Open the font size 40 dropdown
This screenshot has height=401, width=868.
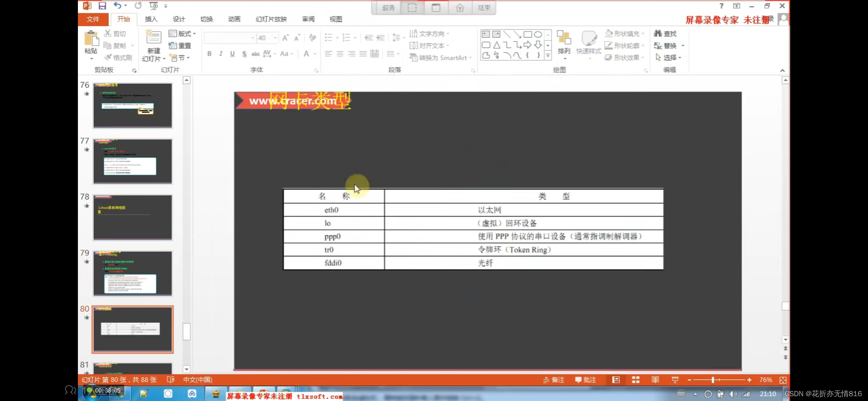(x=275, y=38)
